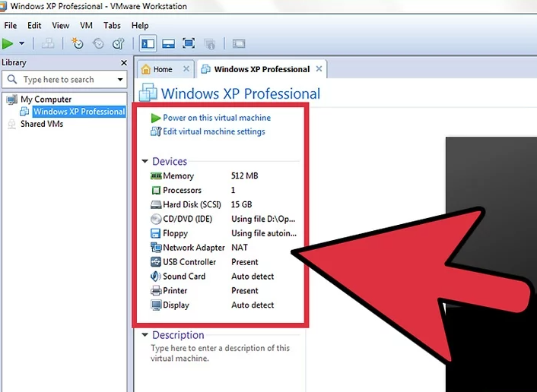Open the File menu
This screenshot has height=392, width=537.
pos(11,26)
